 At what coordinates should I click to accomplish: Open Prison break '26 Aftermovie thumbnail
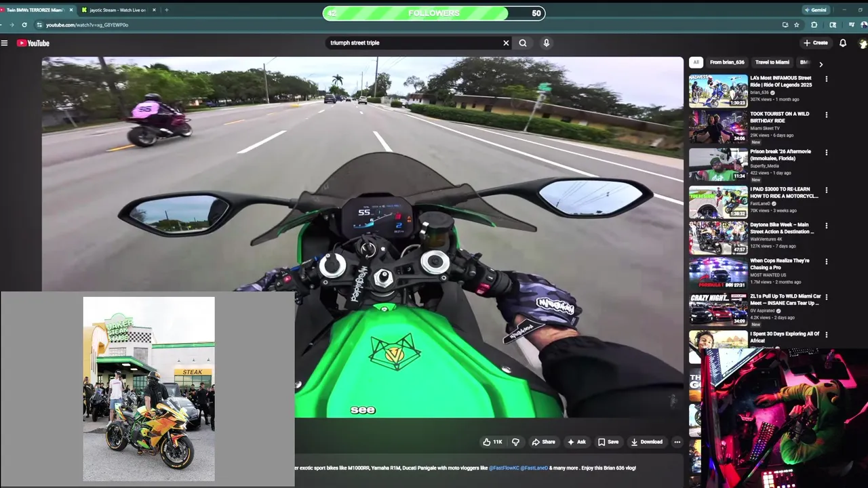coord(718,165)
